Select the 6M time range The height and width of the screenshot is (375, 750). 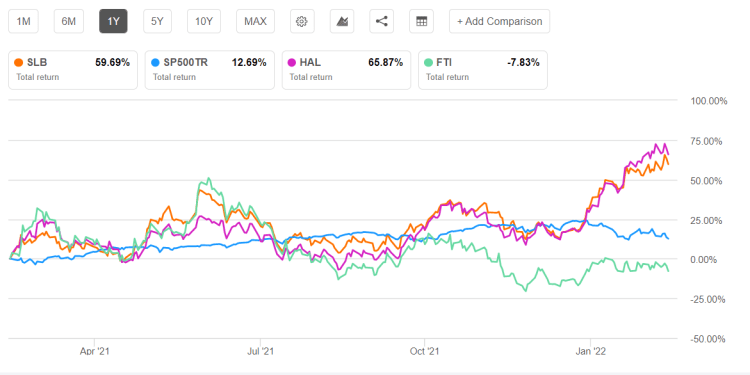[69, 22]
